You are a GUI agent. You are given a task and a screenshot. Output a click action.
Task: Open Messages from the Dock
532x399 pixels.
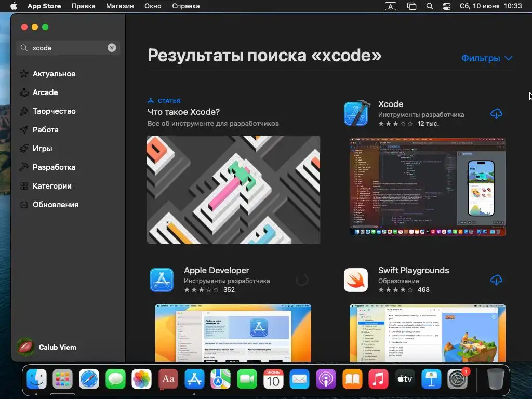tap(115, 379)
